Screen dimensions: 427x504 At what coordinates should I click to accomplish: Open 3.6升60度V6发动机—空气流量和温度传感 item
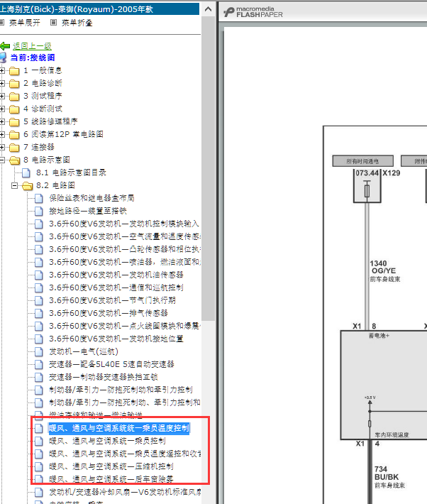click(125, 236)
